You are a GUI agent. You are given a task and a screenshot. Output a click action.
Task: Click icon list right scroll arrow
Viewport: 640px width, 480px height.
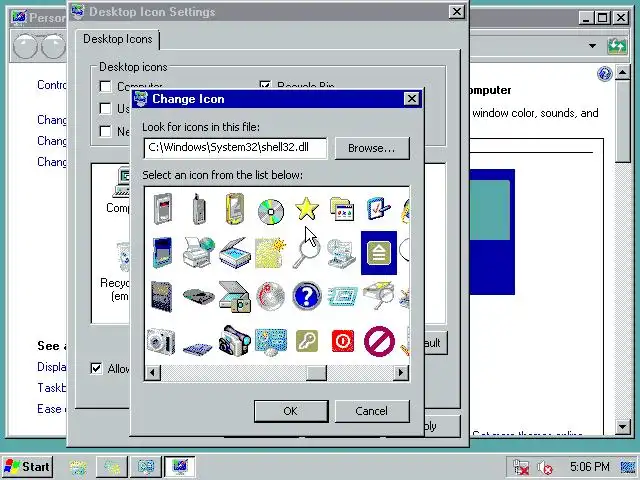click(400, 373)
